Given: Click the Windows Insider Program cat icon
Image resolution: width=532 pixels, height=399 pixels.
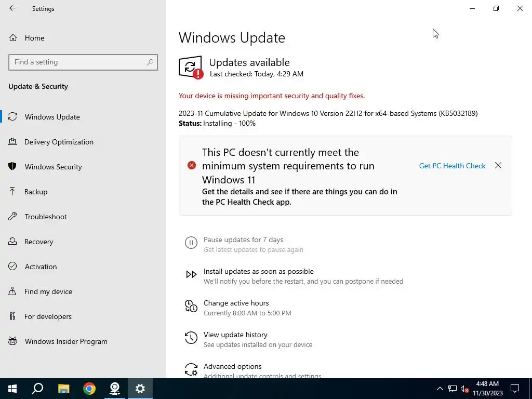Looking at the screenshot, I should point(12,341).
